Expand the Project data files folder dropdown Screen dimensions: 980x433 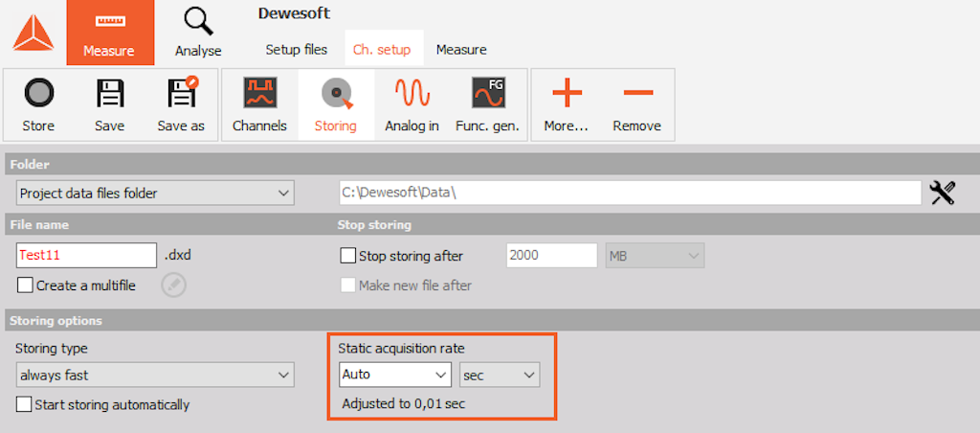click(155, 194)
